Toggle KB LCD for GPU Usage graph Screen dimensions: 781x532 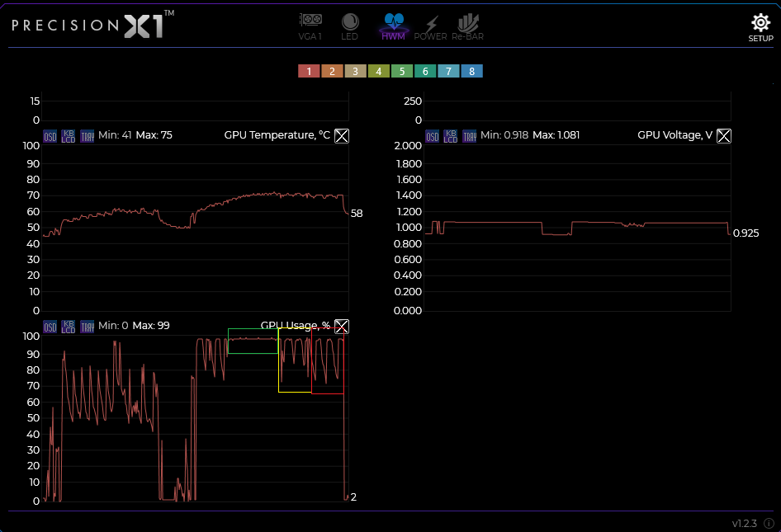pyautogui.click(x=69, y=327)
